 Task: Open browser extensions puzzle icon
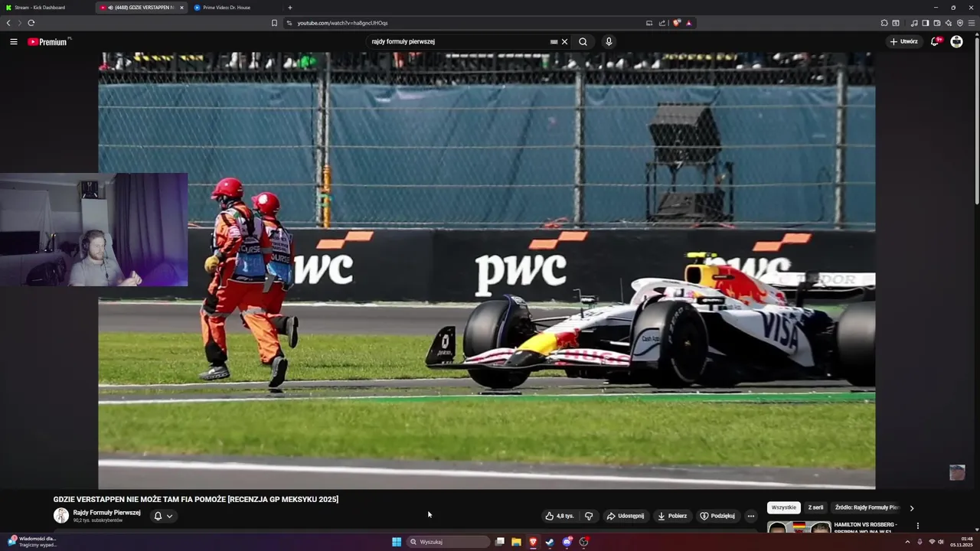tap(884, 23)
